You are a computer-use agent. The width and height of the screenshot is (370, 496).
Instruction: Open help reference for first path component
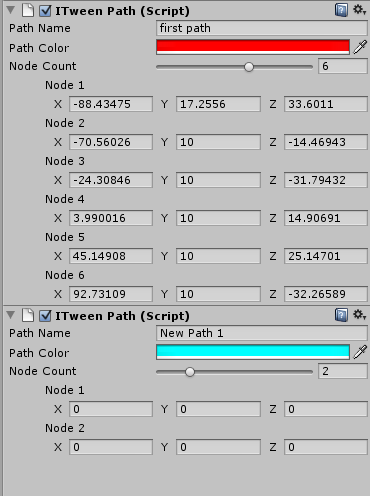[341, 10]
